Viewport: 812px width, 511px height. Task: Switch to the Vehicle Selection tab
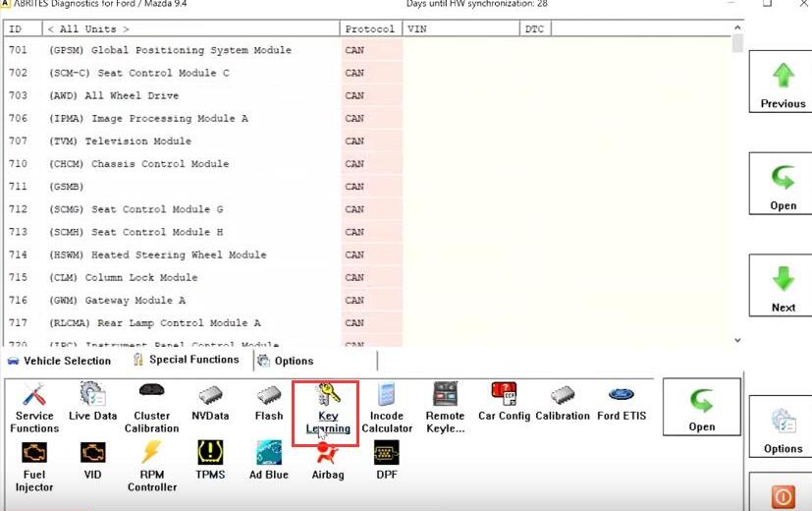[60, 361]
